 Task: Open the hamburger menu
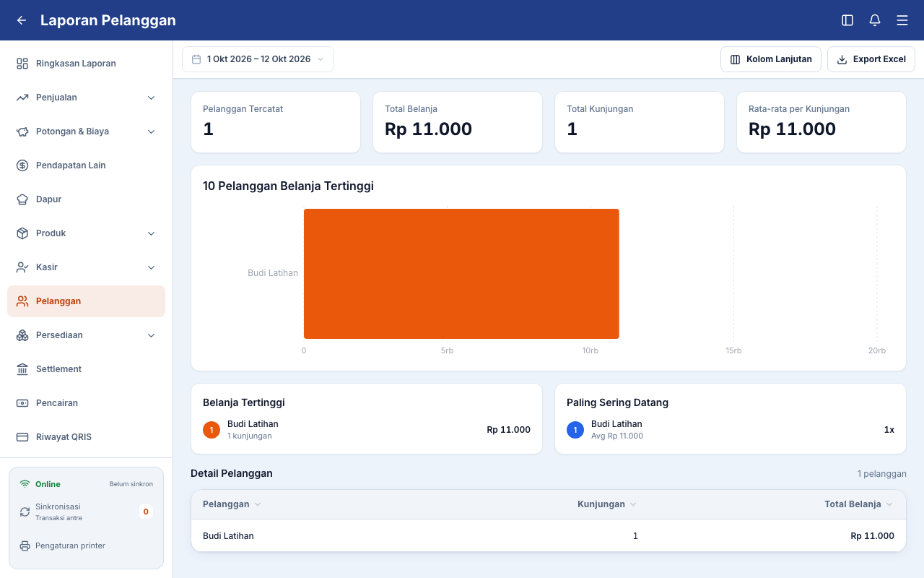click(902, 20)
